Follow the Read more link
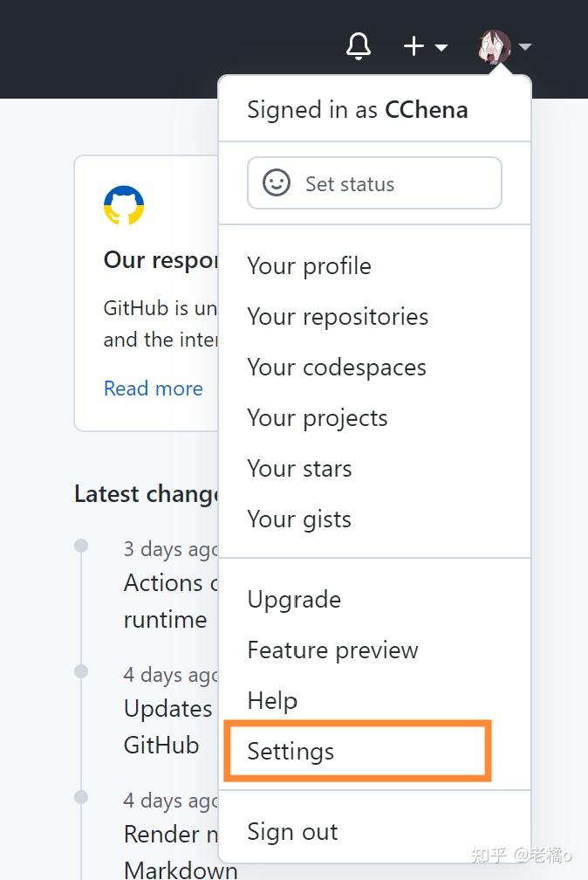The width and height of the screenshot is (588, 880). point(154,388)
